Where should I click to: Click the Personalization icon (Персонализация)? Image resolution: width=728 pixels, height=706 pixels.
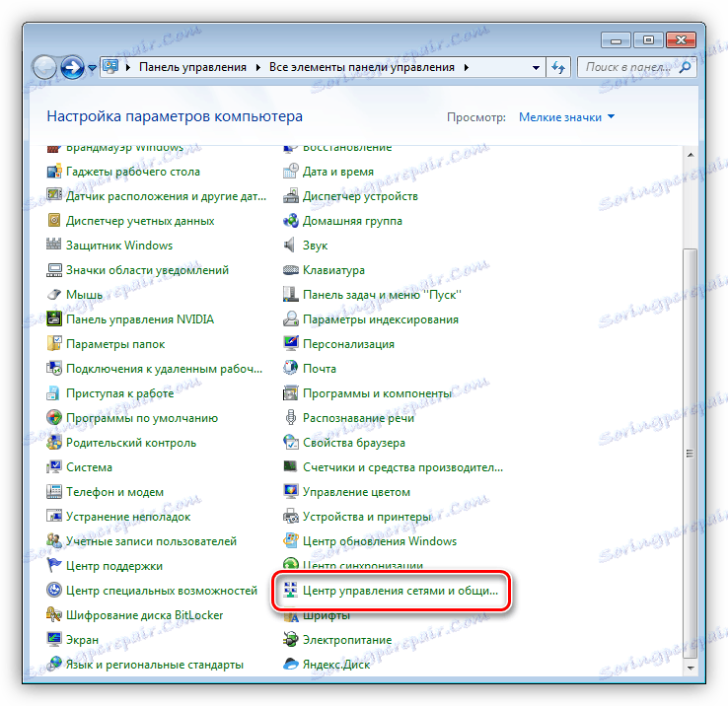click(x=291, y=343)
